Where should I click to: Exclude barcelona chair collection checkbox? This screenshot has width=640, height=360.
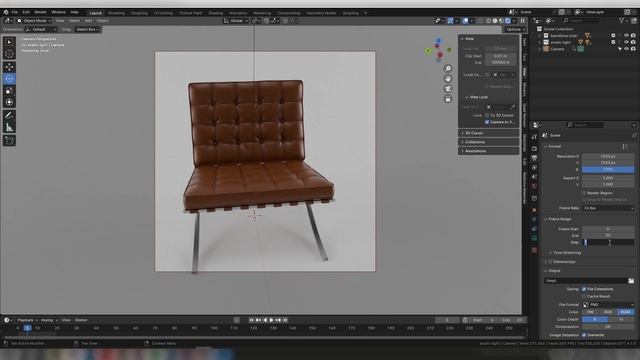coord(613,36)
